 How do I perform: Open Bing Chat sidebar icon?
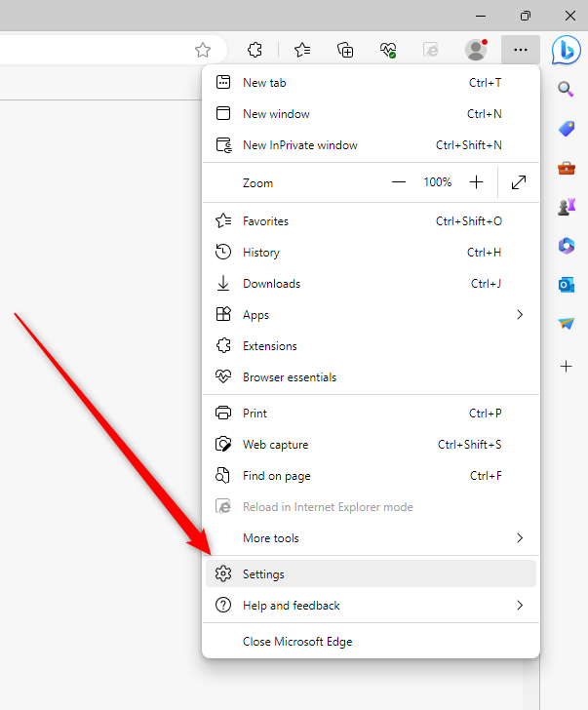(x=567, y=50)
